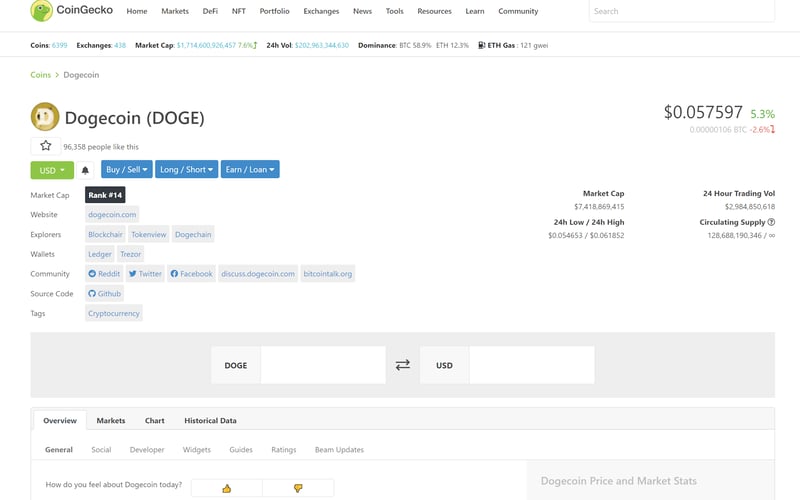The image size is (800, 500).
Task: Click the USD amount input field
Action: [x=532, y=365]
